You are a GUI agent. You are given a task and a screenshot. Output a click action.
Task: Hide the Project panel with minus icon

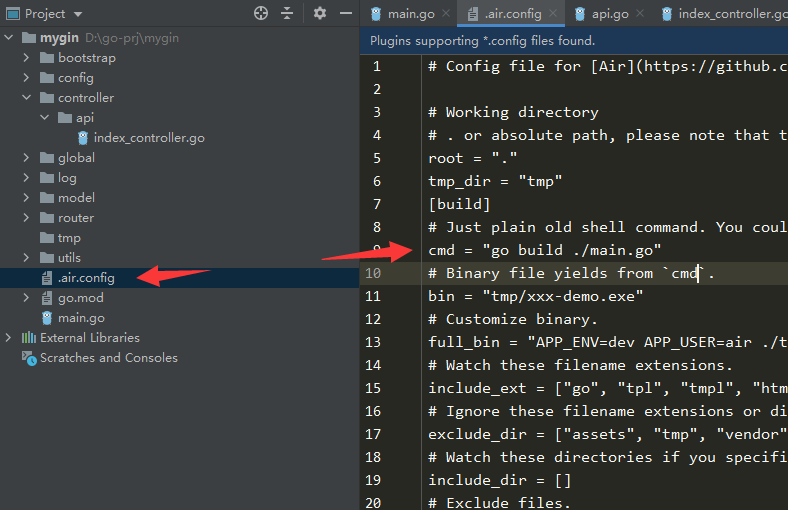click(x=346, y=13)
